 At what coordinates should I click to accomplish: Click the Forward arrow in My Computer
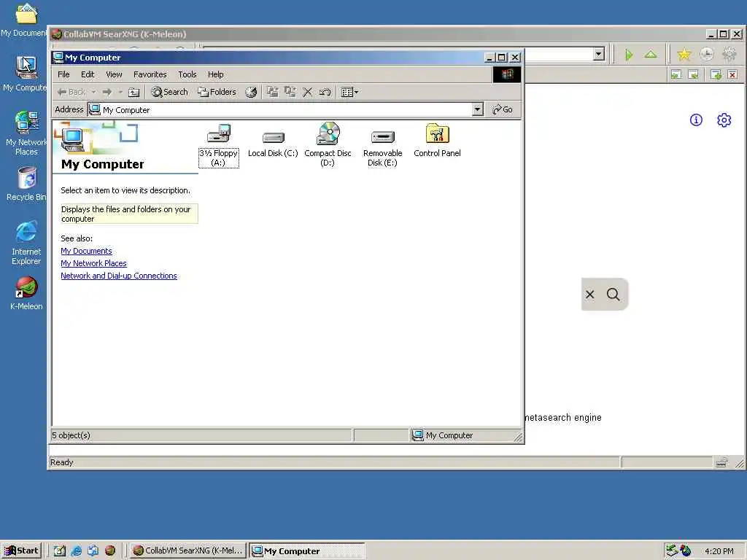tap(107, 93)
